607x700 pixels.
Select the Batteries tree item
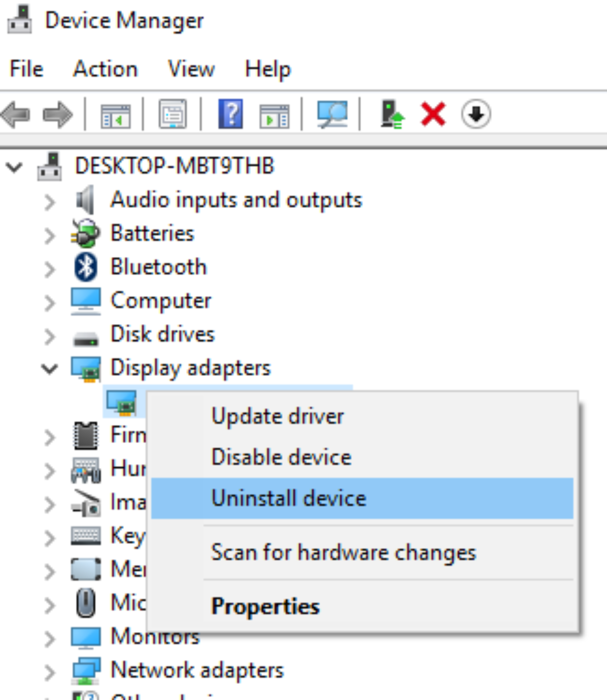[x=152, y=234]
